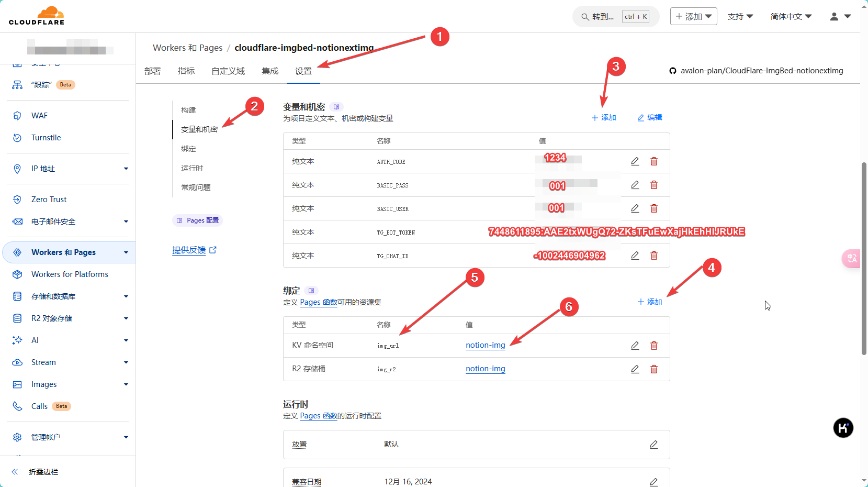
Task: Open the Pages 配置 badge link
Action: 198,220
